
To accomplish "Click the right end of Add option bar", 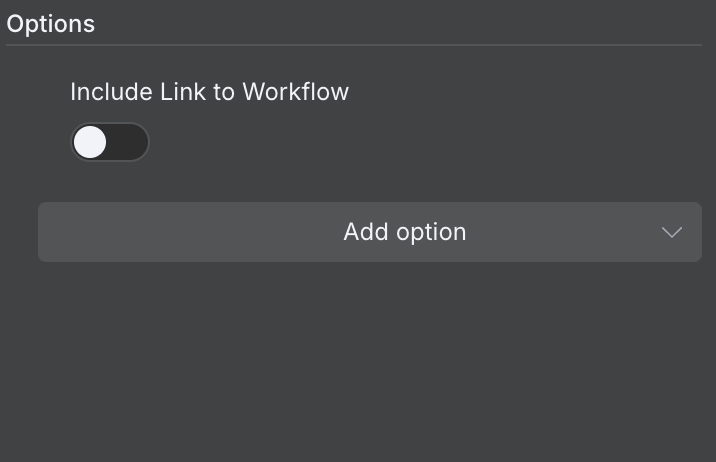I will [690, 232].
